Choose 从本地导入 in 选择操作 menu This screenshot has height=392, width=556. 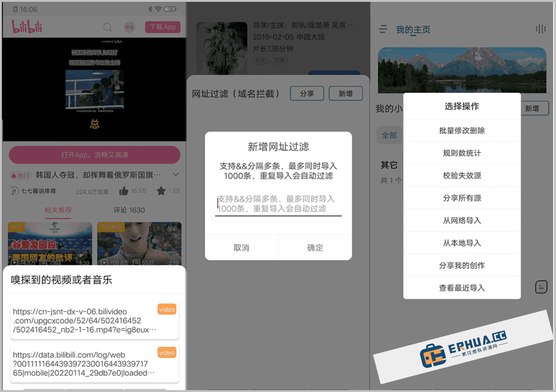pos(462,243)
